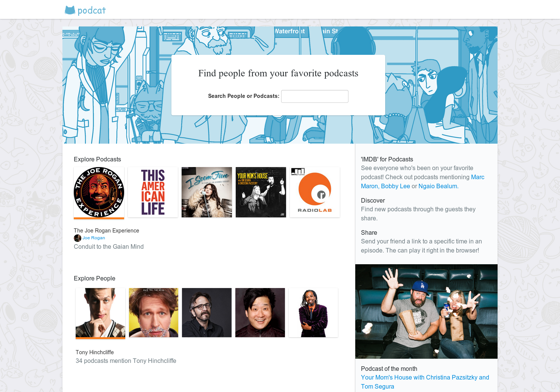Screen dimensions: 560x392
Task: Click Joe Rogan's small avatar icon
Action: [x=78, y=238]
